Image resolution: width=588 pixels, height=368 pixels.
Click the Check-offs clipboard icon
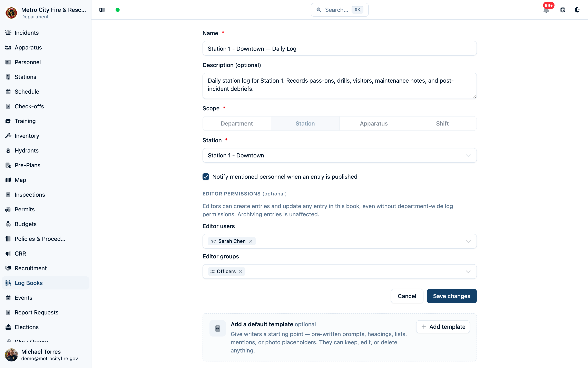[x=8, y=106]
